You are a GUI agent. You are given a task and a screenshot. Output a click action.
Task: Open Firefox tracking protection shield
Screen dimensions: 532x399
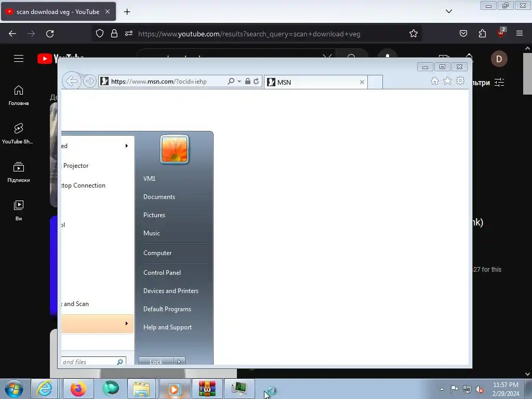[x=99, y=33]
